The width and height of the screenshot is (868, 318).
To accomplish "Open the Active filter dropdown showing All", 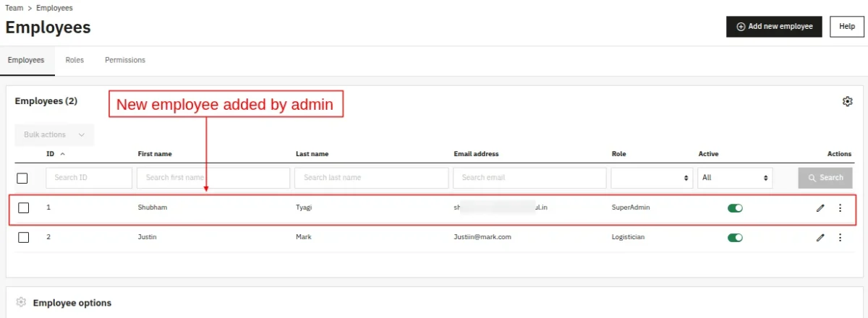I will point(735,178).
